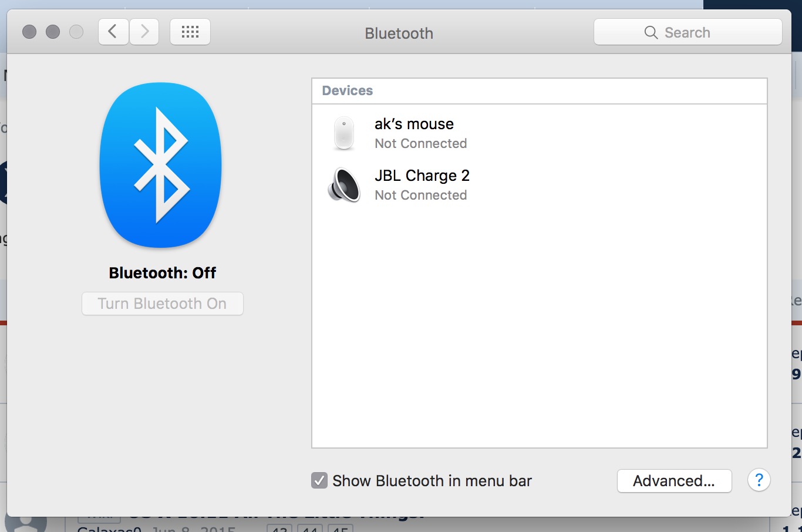Show all preferences via grid icon
The height and width of the screenshot is (532, 802).
[190, 32]
